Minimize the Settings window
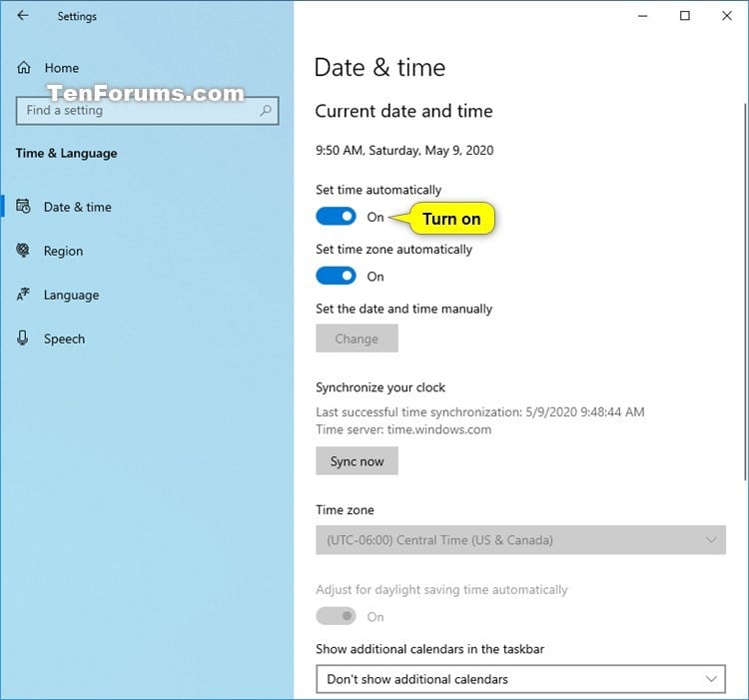Screen dimensions: 749x700 643,16
